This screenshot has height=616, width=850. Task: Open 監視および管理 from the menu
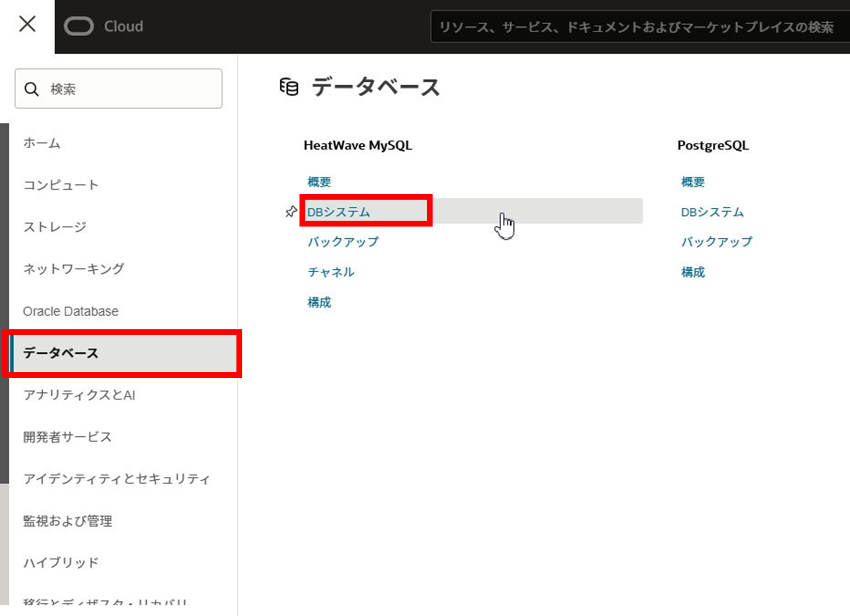[68, 521]
